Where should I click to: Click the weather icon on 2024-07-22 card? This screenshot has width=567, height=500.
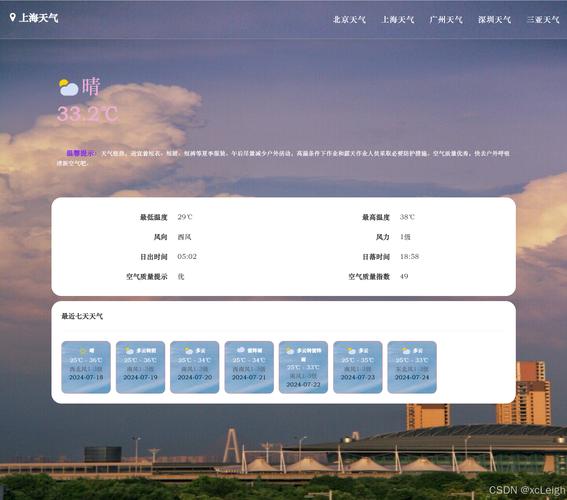(x=290, y=351)
